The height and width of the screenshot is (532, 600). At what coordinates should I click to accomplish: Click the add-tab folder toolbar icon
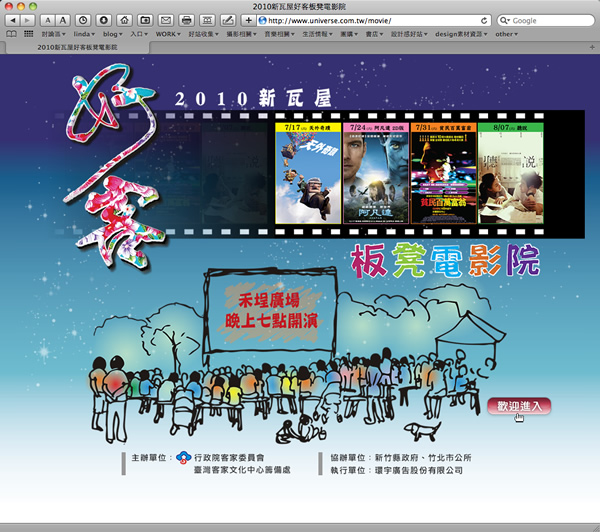(145, 20)
